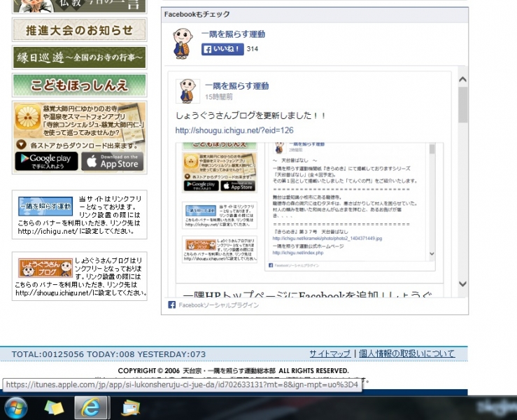Viewport: 517px width, 420px height.
Task: Open the 推進大会のお知らせ banner
Action: [79, 30]
